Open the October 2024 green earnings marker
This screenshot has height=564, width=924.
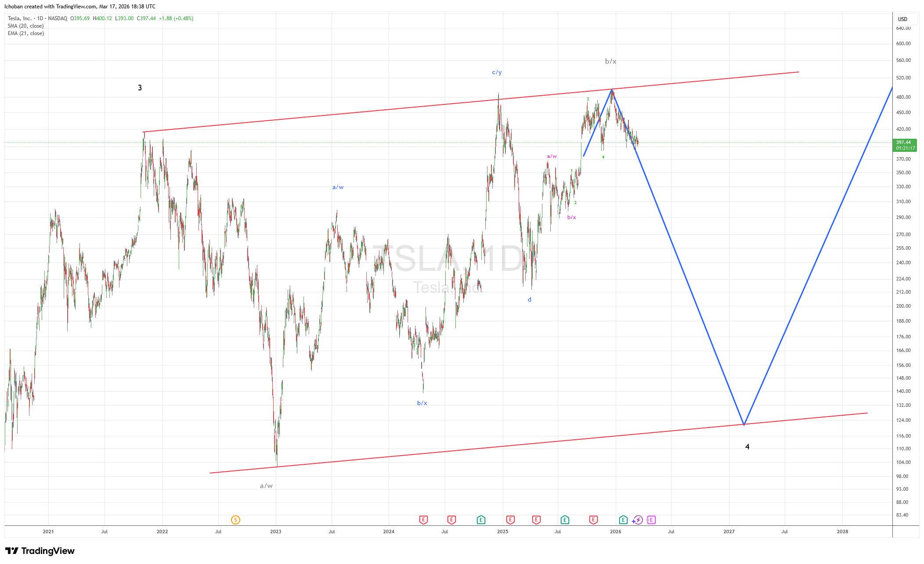click(481, 520)
